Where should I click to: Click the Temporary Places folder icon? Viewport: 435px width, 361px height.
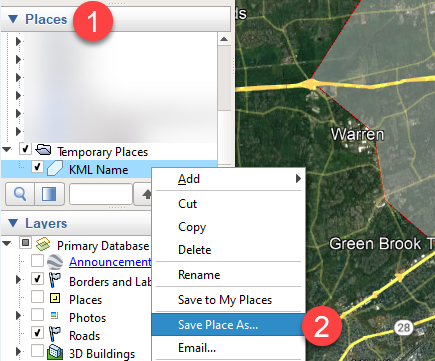43,150
